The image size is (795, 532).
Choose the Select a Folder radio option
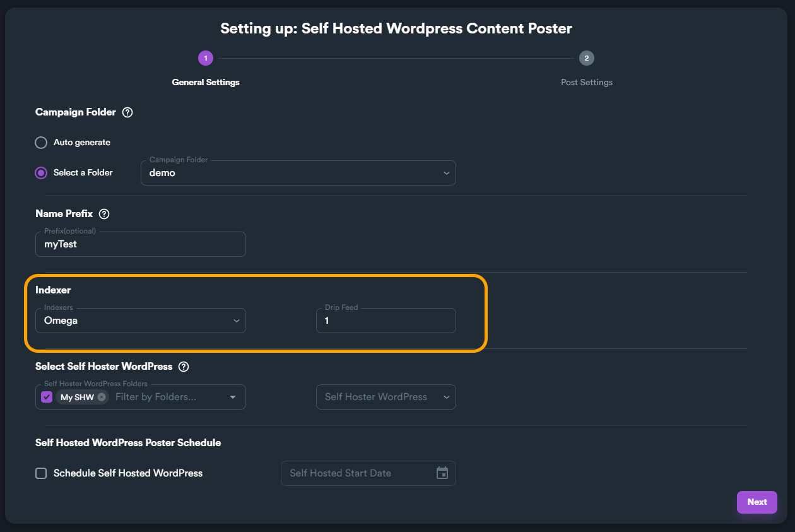(41, 173)
